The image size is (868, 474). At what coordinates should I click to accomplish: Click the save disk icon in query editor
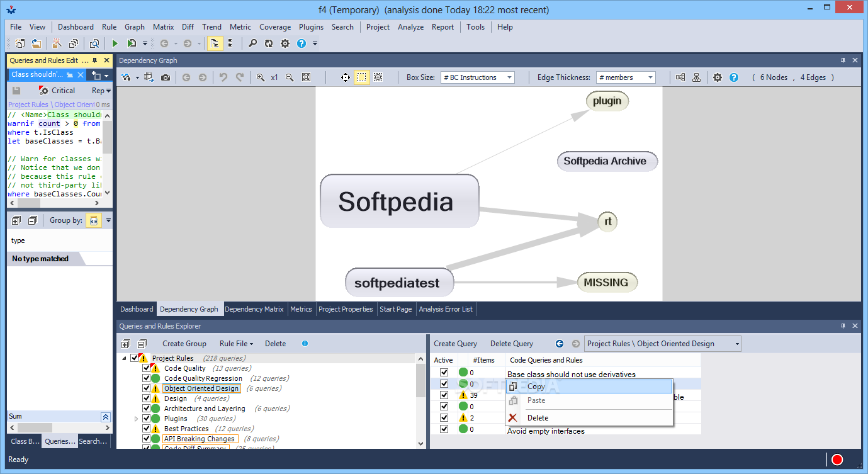coord(16,91)
